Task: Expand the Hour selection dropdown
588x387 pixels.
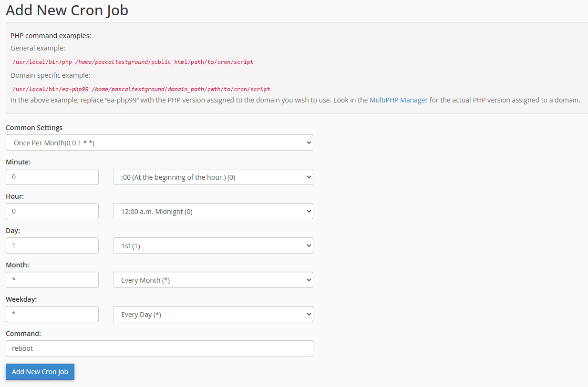Action: click(213, 211)
